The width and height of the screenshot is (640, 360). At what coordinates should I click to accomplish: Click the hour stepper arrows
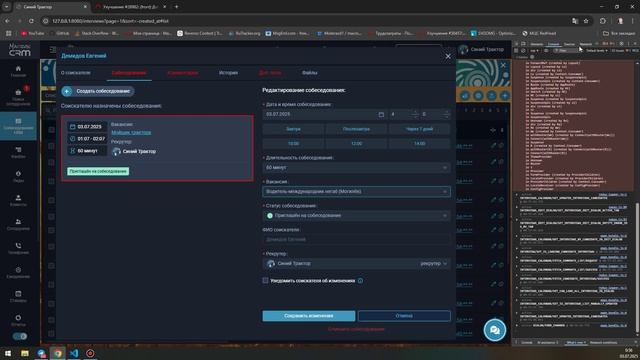pyautogui.click(x=415, y=114)
